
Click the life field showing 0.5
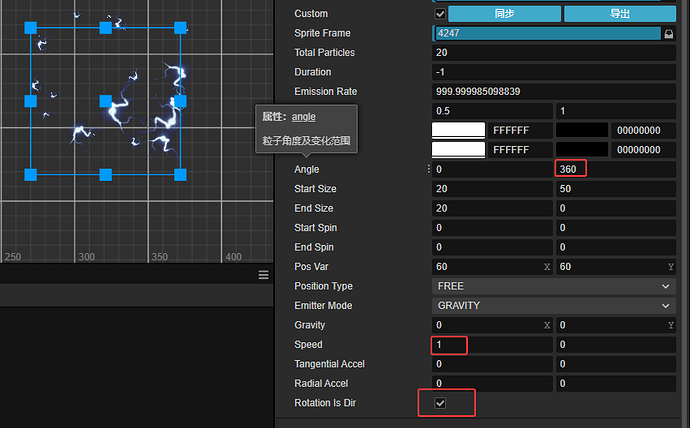tap(492, 111)
